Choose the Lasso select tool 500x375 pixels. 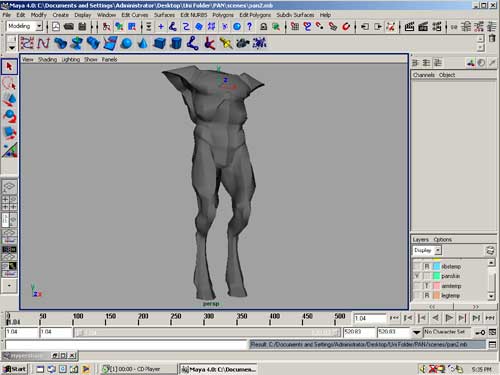coord(9,83)
